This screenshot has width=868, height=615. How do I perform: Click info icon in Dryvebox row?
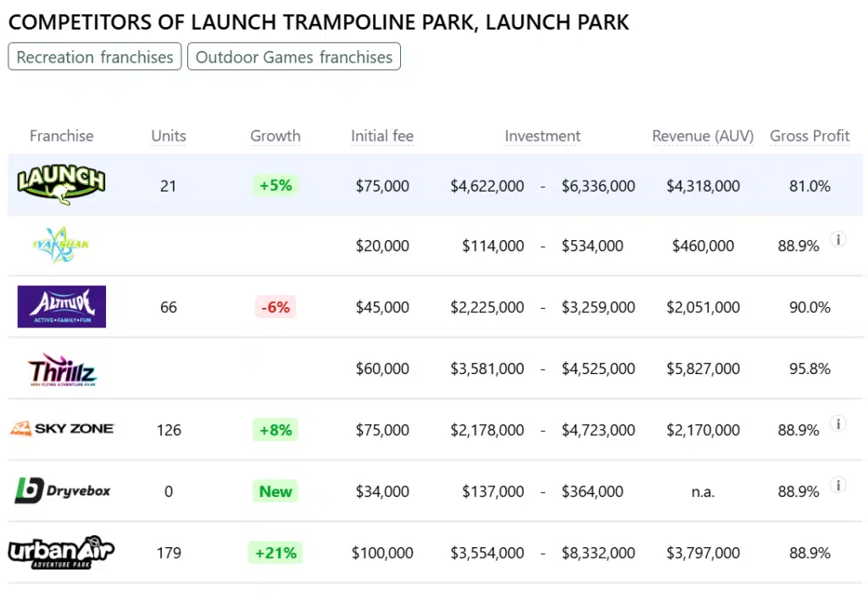pos(837,485)
